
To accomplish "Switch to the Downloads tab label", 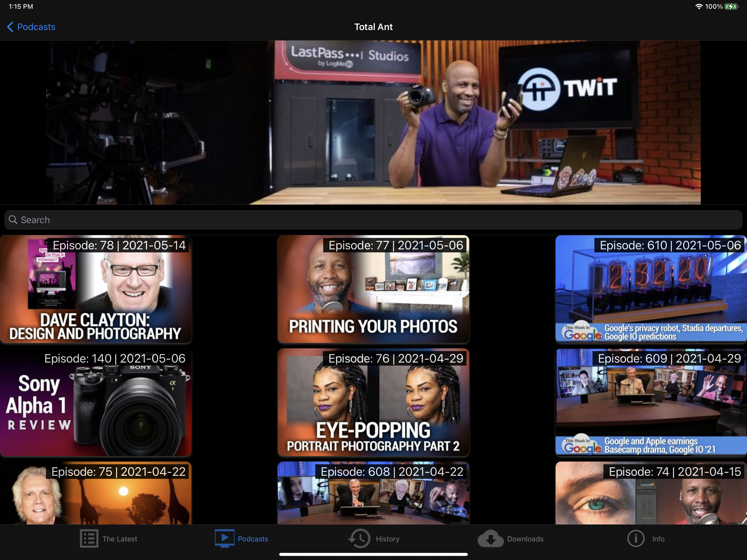I will coord(526,539).
